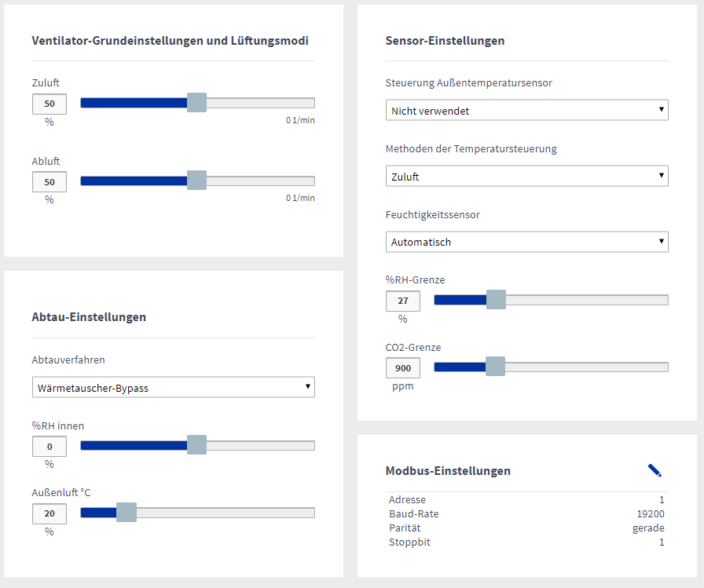Viewport: 704px width, 588px height.
Task: Open the Abtauverfahren dropdown
Action: (x=173, y=387)
